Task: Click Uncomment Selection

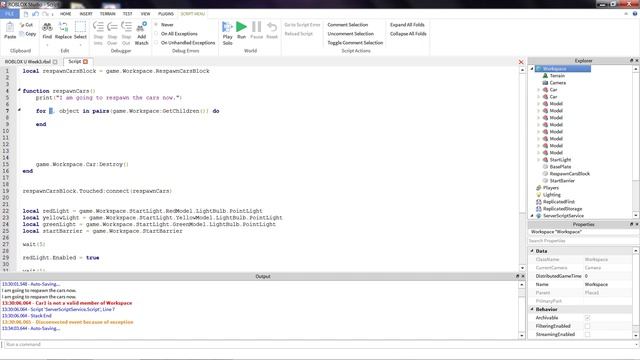Action: click(350, 34)
